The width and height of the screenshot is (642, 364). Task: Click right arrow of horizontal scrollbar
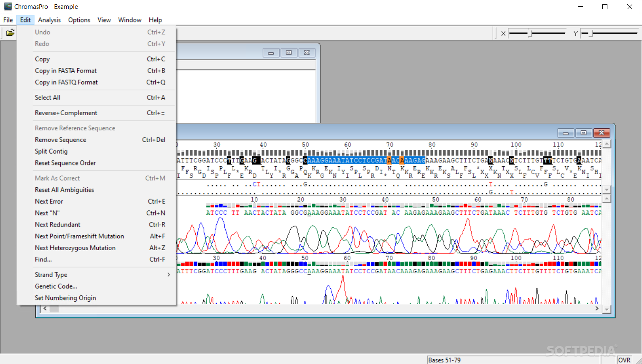[597, 309]
